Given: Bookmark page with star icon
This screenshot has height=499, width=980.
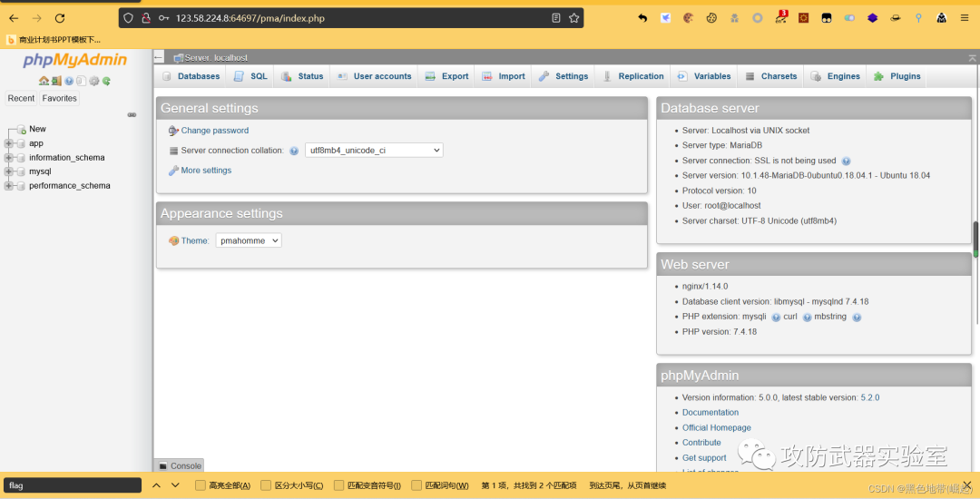Looking at the screenshot, I should 573,18.
